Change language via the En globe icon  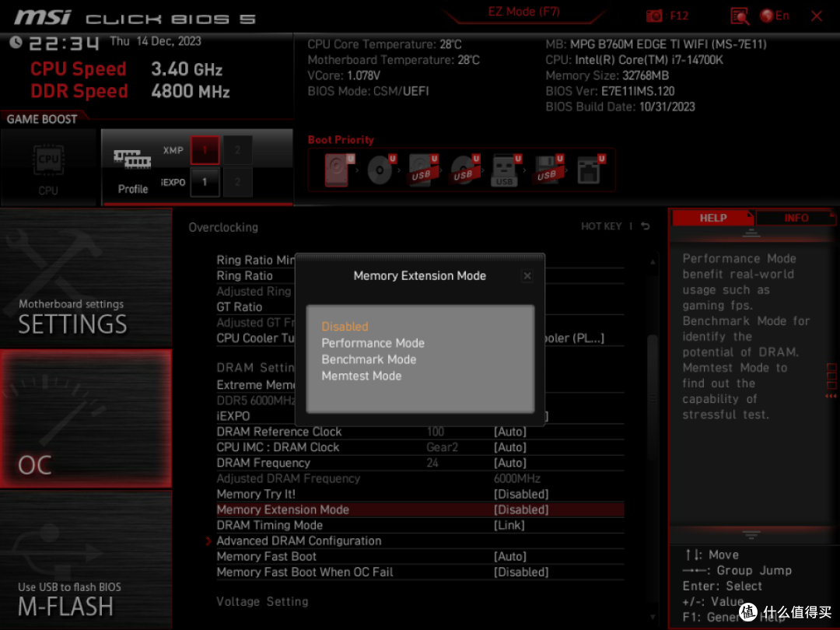775,16
